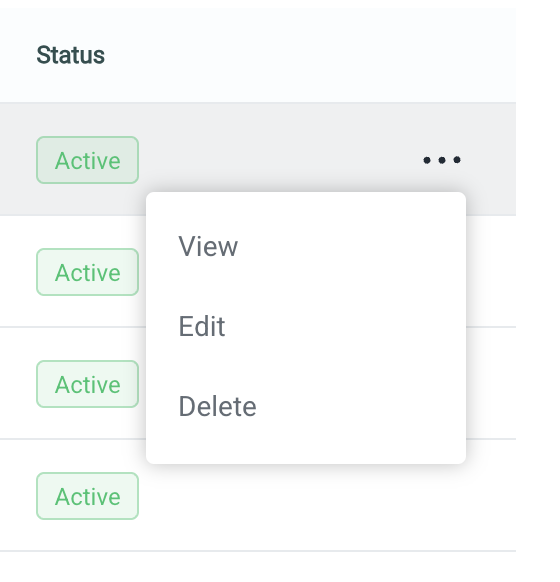The image size is (560, 582).
Task: Click the last row's Active status badge
Action: (88, 496)
